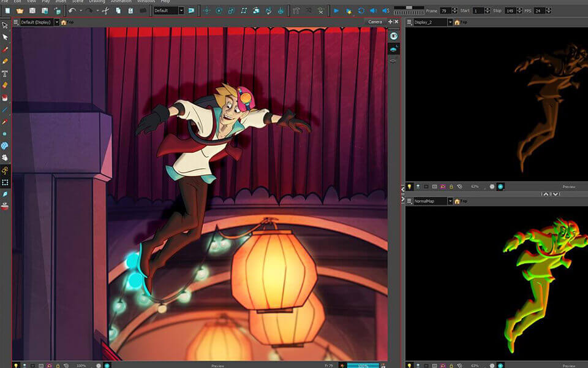This screenshot has height=368, width=588.
Task: Toggle the OpenGL view icon below eye
Action: 393,49
